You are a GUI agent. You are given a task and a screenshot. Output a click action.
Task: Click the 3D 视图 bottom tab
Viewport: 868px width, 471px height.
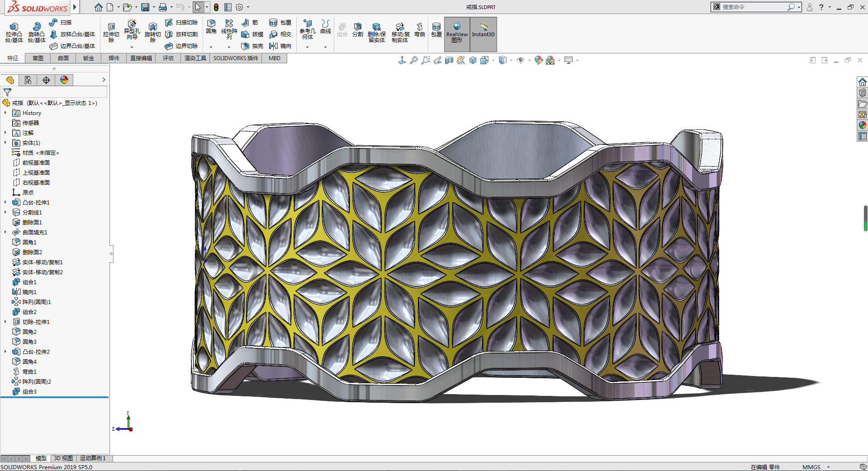(x=63, y=458)
